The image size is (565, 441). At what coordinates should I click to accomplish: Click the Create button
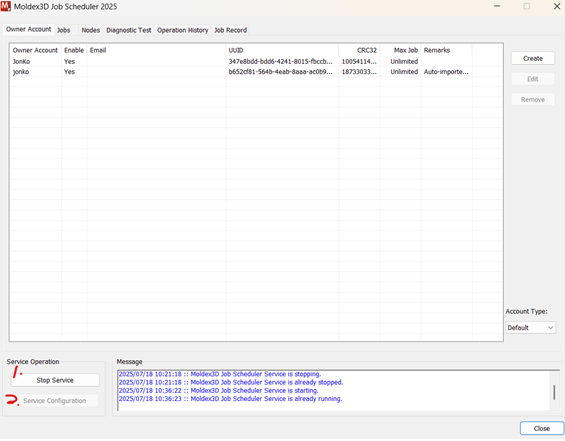pos(533,58)
